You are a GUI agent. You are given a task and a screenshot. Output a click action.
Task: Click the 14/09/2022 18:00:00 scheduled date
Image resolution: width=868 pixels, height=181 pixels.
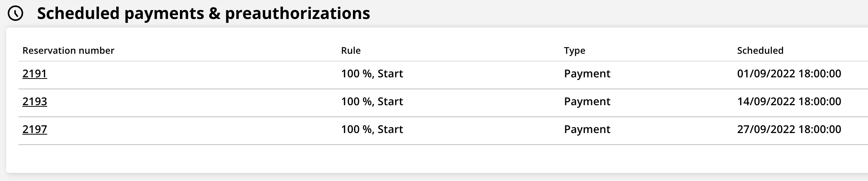[789, 102]
